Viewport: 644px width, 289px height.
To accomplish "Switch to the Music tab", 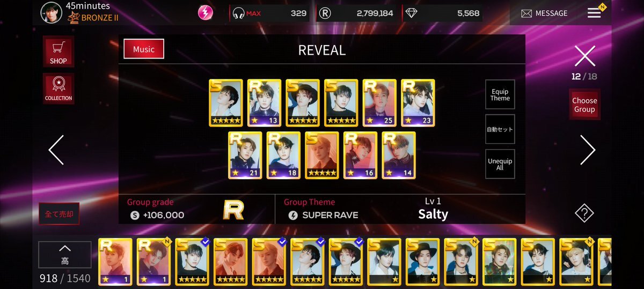I will pos(144,49).
